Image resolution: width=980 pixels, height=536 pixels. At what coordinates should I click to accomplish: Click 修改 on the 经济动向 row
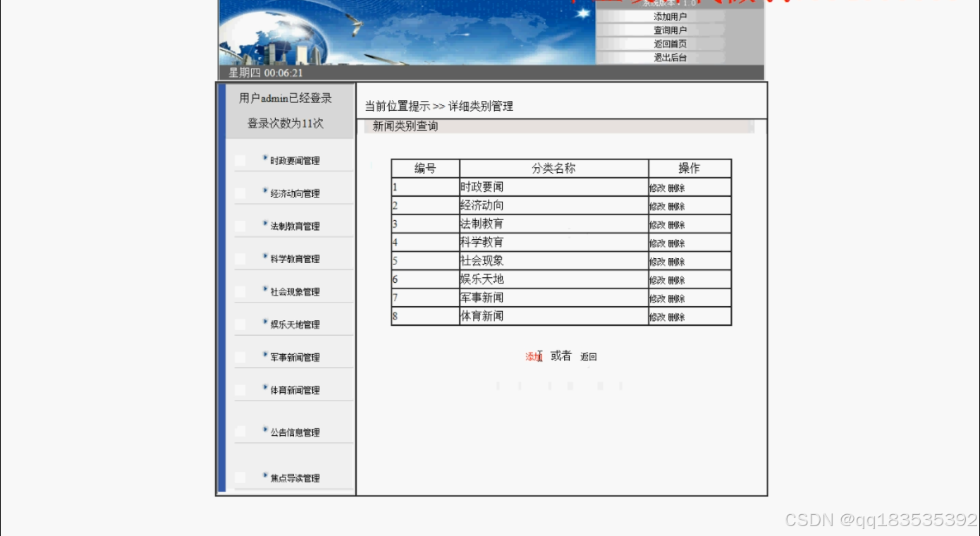pyautogui.click(x=657, y=206)
